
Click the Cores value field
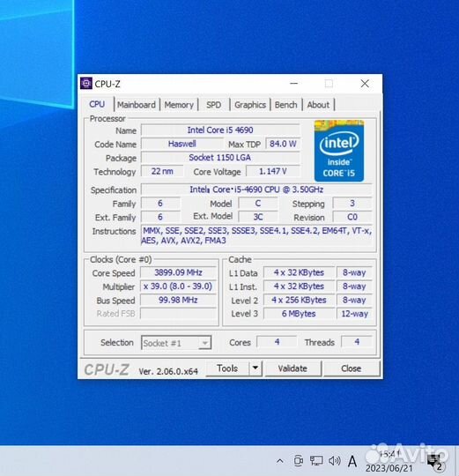coord(277,342)
